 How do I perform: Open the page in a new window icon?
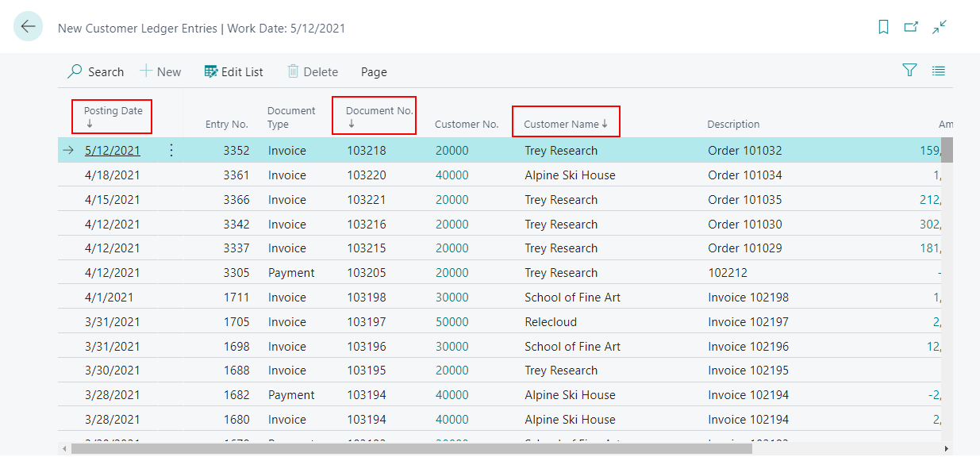[911, 26]
